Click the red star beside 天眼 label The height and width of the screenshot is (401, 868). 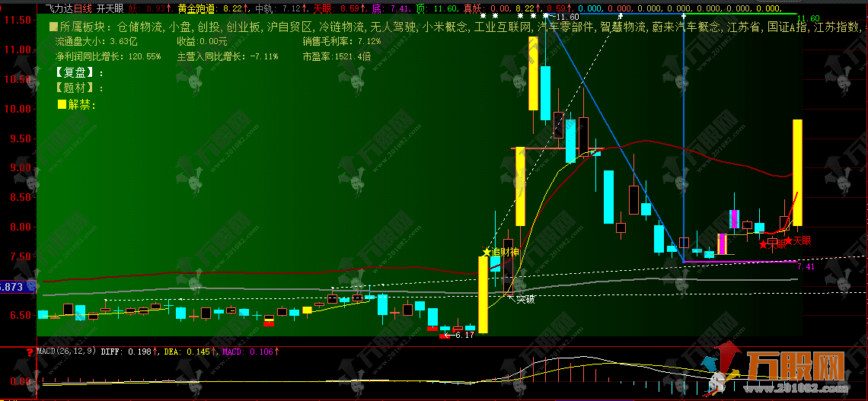[790, 240]
